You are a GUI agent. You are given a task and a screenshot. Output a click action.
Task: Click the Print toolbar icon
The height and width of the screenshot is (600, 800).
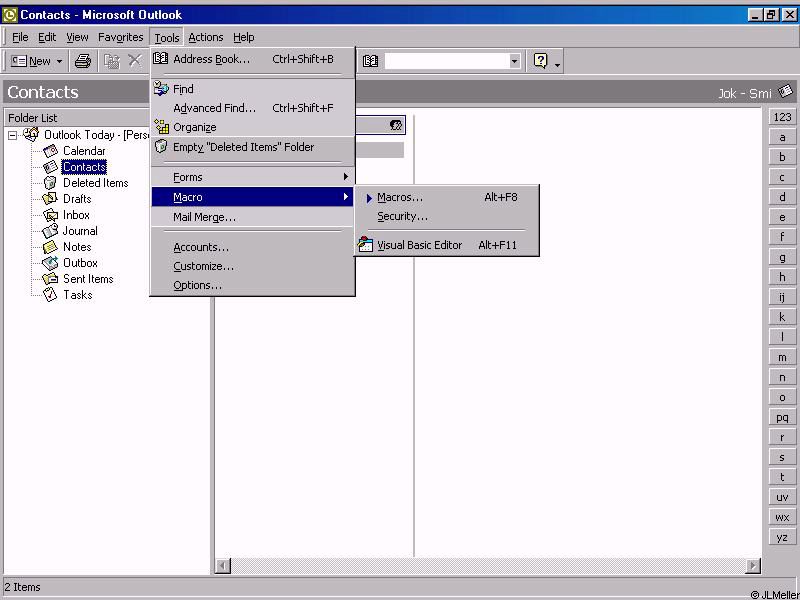[x=83, y=61]
